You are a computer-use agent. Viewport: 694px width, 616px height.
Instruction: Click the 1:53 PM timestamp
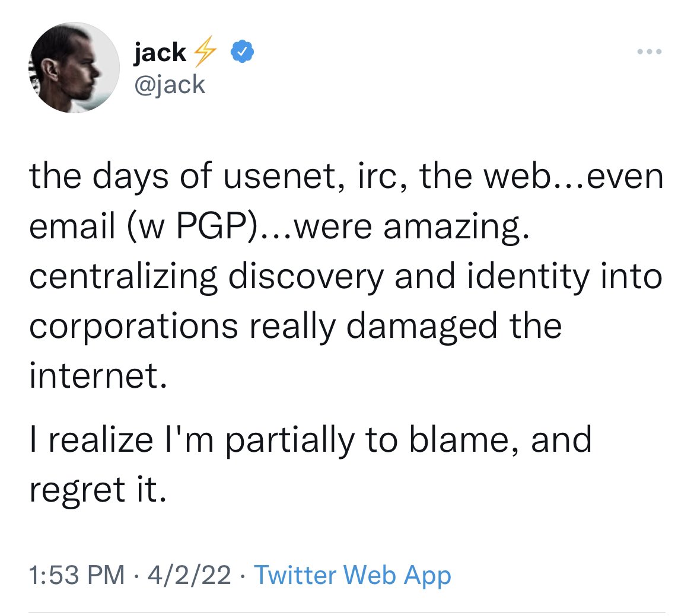(x=77, y=575)
